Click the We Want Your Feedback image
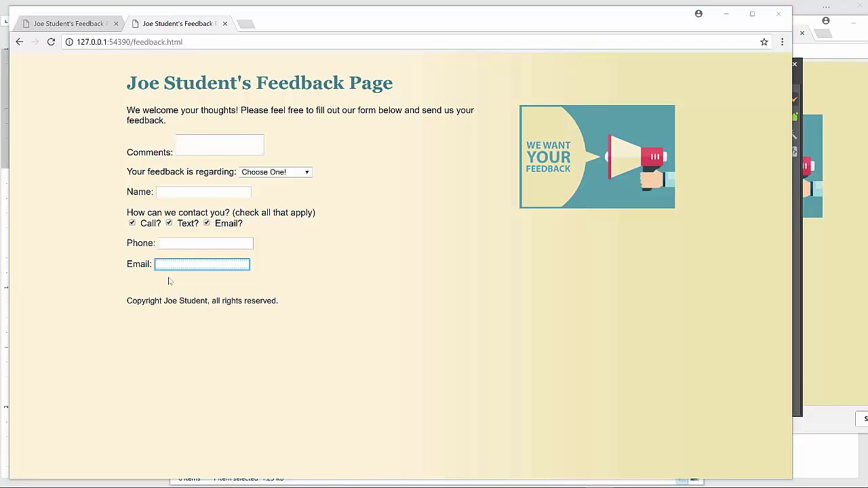 (x=597, y=157)
